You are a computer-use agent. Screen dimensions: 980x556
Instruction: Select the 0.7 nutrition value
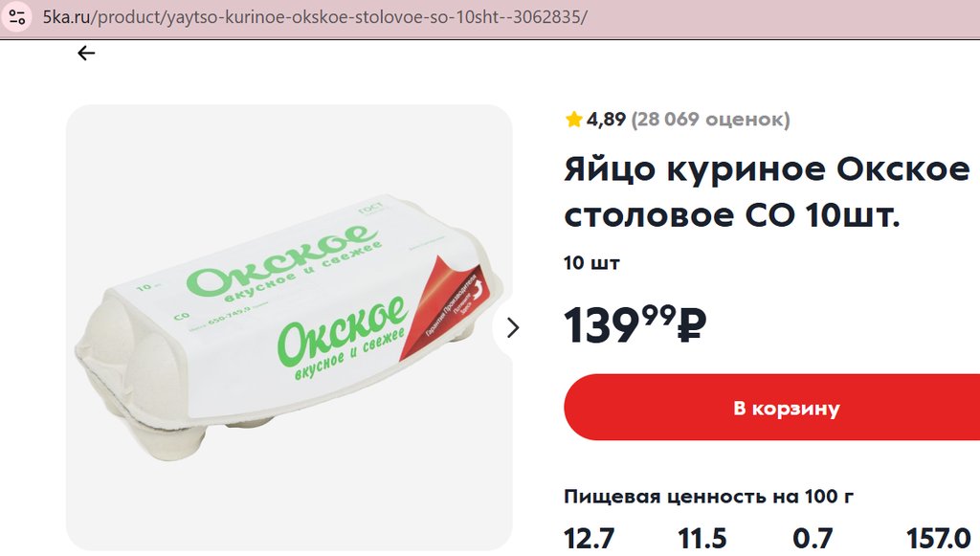pyautogui.click(x=813, y=539)
